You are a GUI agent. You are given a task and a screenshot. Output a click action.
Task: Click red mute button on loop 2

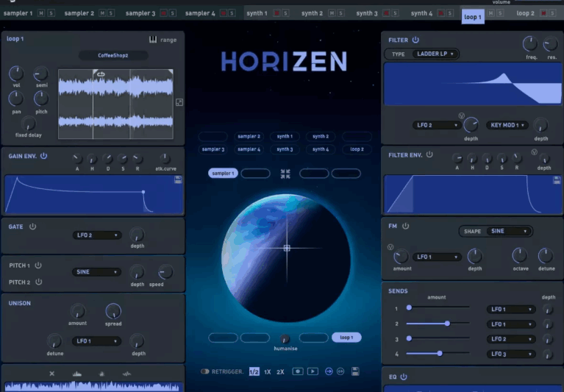point(543,13)
